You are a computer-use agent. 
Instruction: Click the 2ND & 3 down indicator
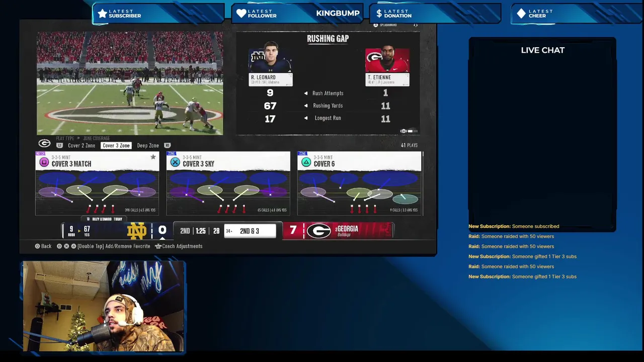coord(250,231)
